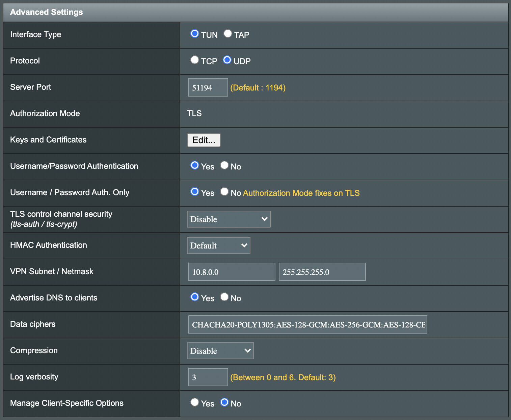Expand the HMAC Authentication dropdown
The width and height of the screenshot is (511, 420).
coord(218,246)
